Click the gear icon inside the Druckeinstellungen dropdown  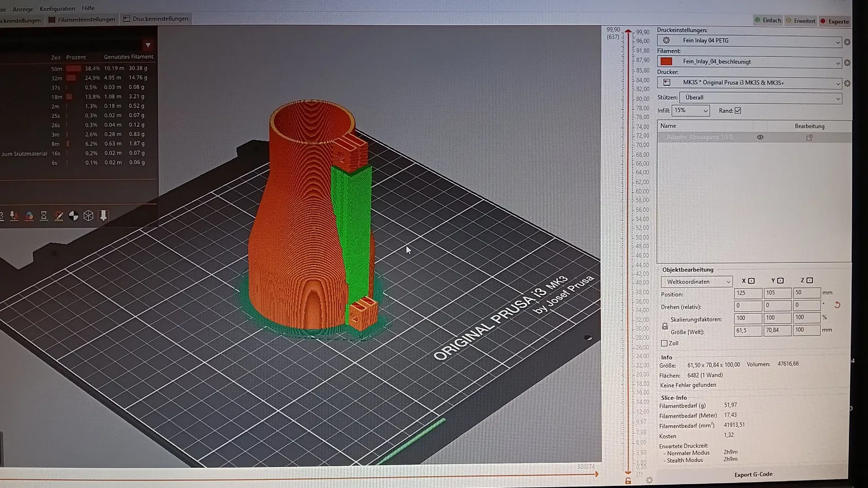(666, 40)
